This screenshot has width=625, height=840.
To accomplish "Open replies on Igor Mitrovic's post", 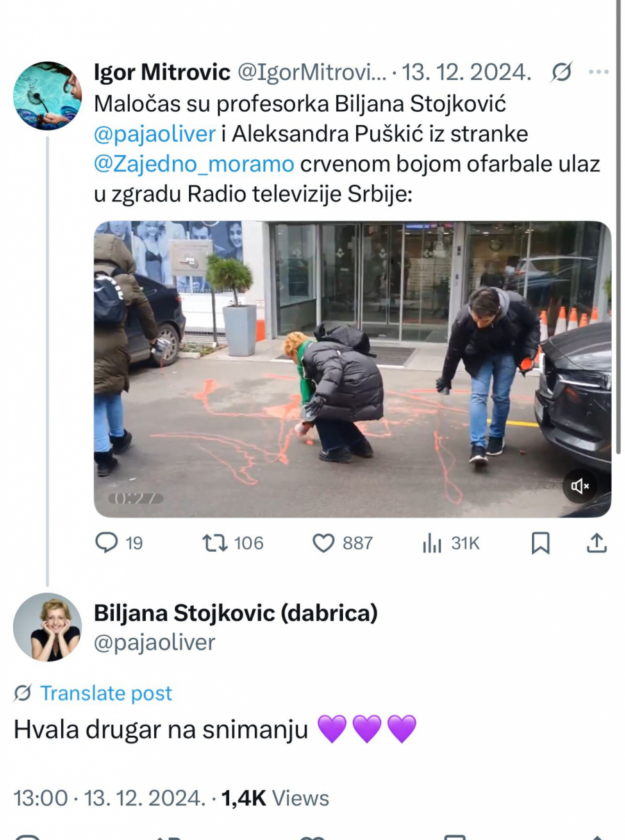I will 119,543.
